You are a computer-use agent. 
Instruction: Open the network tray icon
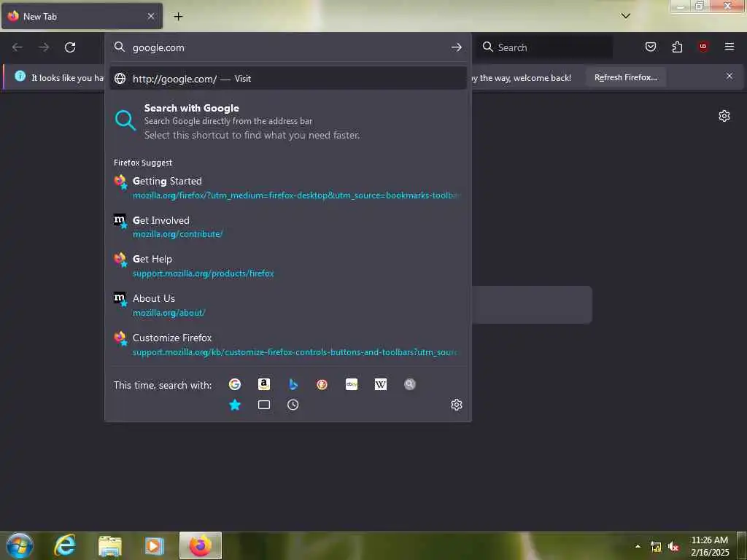(656, 547)
